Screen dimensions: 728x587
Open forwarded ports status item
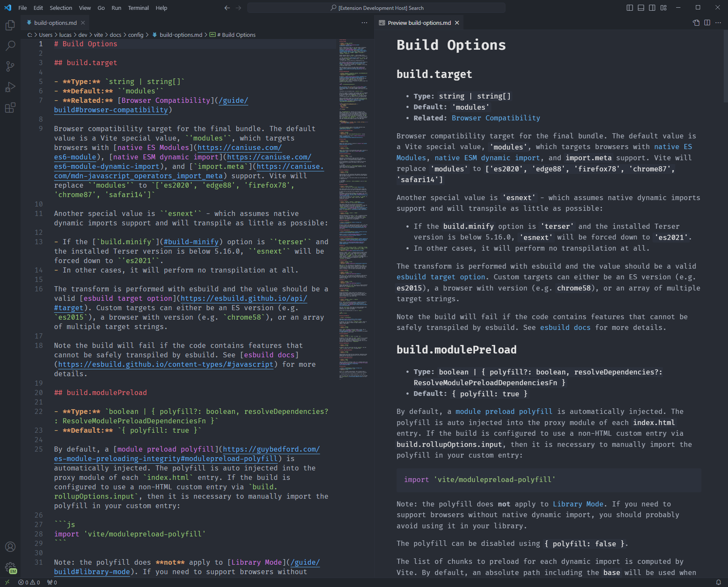pos(52,582)
